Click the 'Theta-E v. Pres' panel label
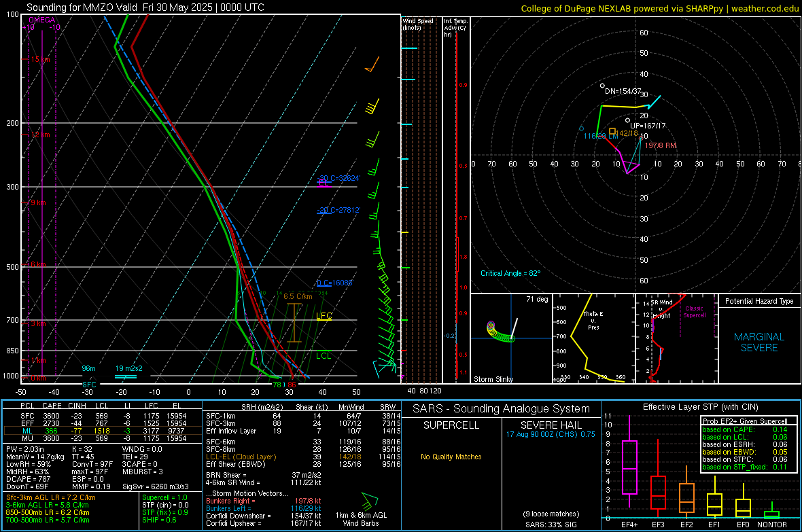802x532 pixels. [593, 320]
